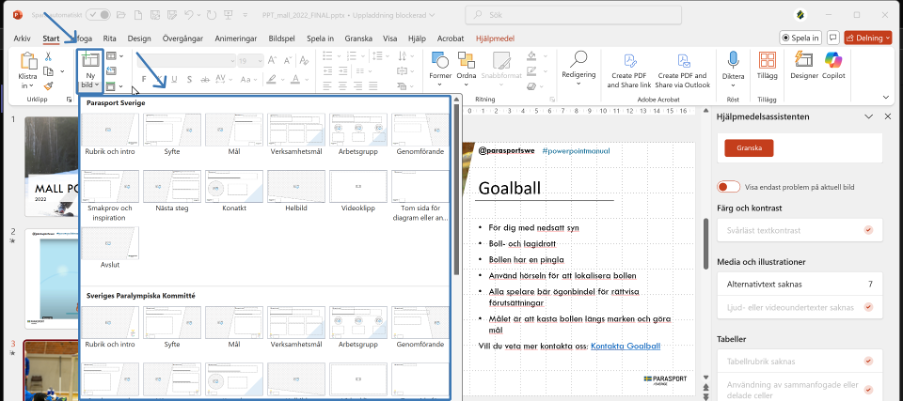Open the Arkiv tab
Image resolution: width=904 pixels, height=402 pixels.
(x=22, y=39)
